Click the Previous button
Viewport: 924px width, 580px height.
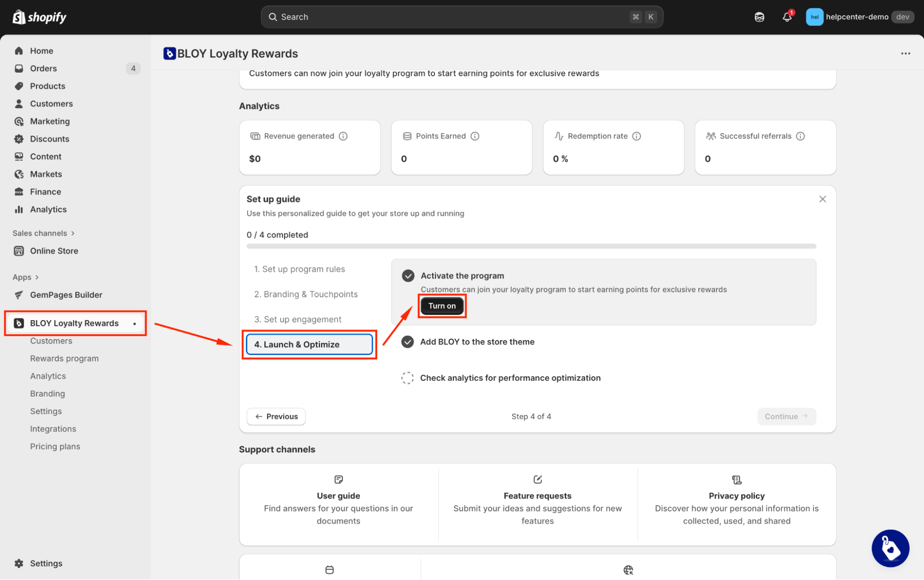pos(276,416)
